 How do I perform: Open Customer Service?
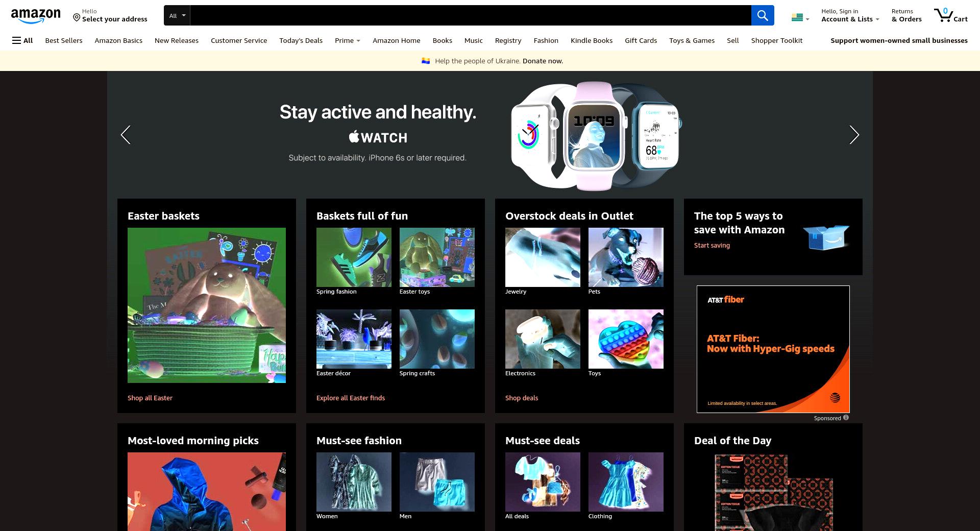pos(239,40)
